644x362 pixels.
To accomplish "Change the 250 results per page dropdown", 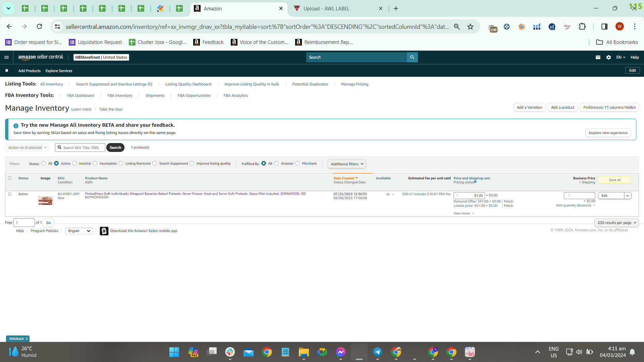I will [x=616, y=223].
